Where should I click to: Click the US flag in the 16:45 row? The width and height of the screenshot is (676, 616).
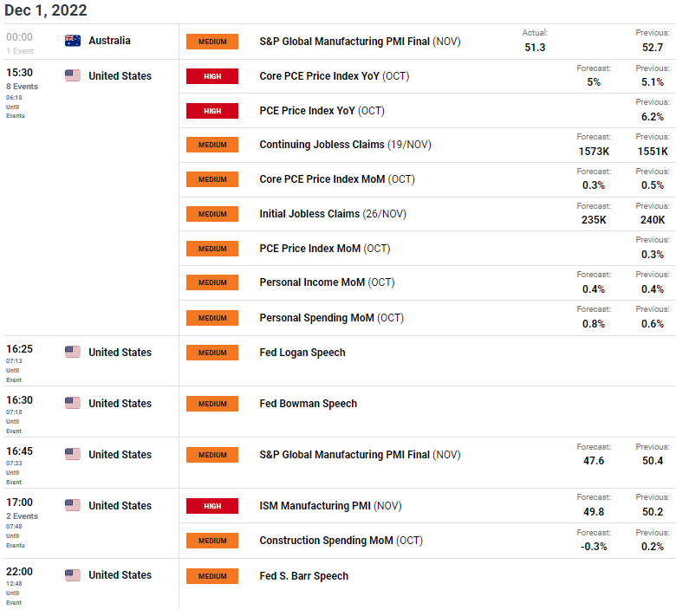click(x=73, y=454)
